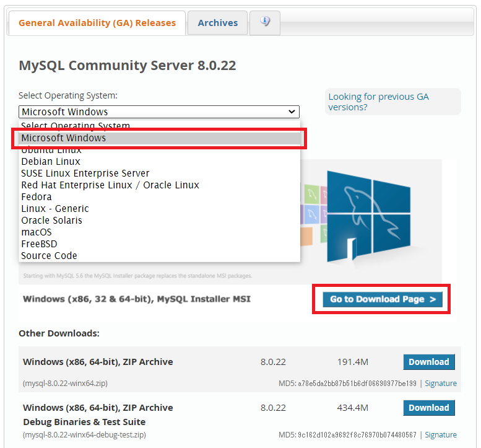Click 'Windows (x86, 32 & 64-bit), MySQL Installer MSI' text
Image resolution: width=481 pixels, height=448 pixels.
click(137, 299)
